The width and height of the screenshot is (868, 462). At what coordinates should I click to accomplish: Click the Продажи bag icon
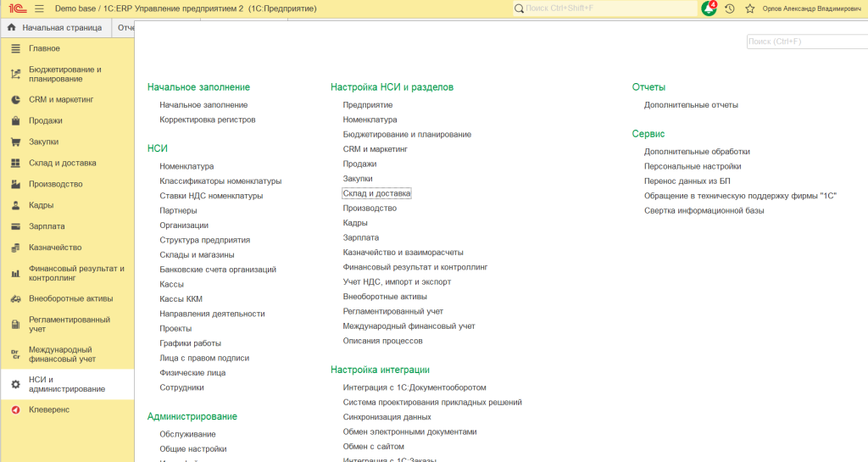click(15, 120)
